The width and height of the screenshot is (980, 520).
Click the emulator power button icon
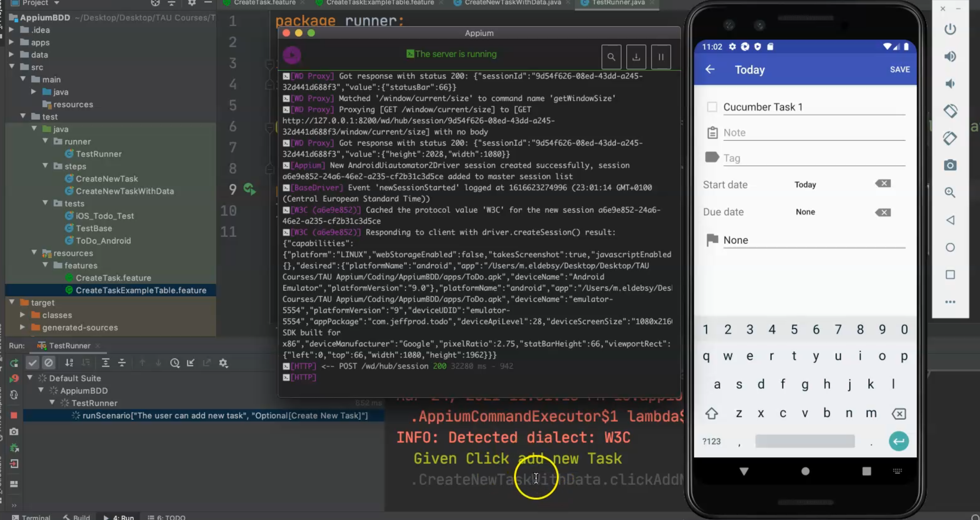pyautogui.click(x=950, y=29)
